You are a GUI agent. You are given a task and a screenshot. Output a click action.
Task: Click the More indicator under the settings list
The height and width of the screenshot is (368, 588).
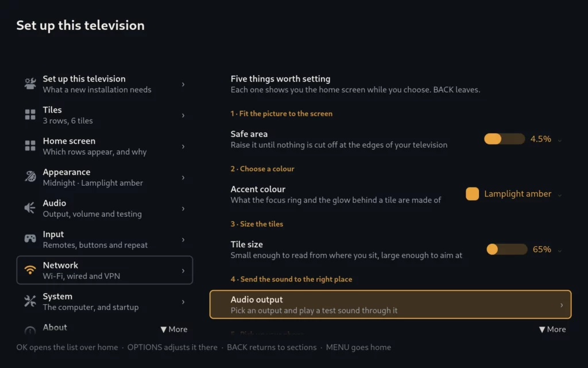tap(552, 329)
